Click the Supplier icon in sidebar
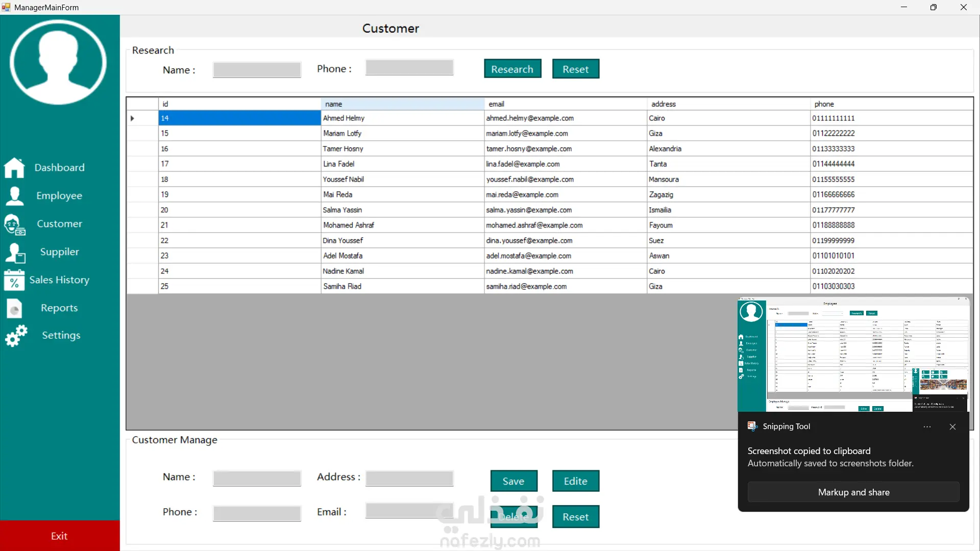Viewport: 980px width, 551px height. click(15, 253)
